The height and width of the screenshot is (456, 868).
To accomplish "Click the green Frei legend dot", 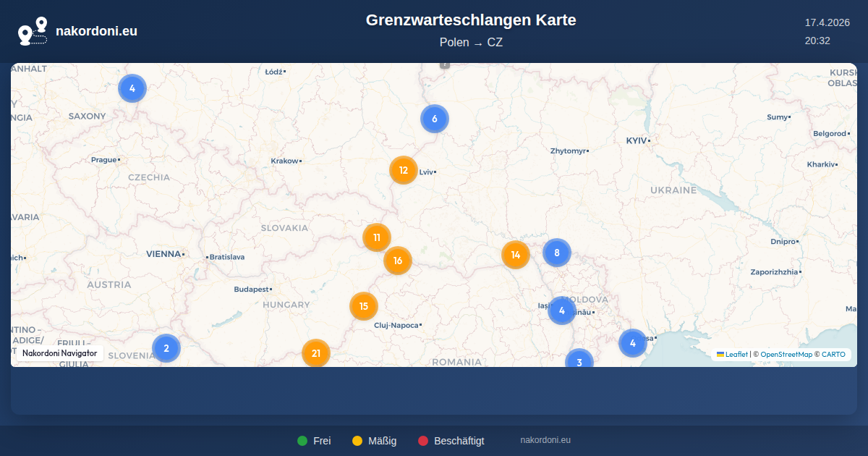I will pos(302,441).
